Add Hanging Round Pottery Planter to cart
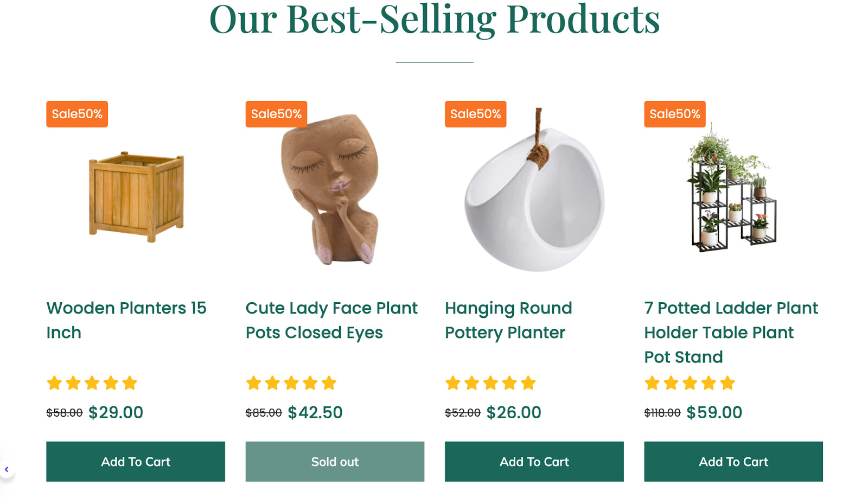Viewport: 868px width, 498px height. coord(534,462)
